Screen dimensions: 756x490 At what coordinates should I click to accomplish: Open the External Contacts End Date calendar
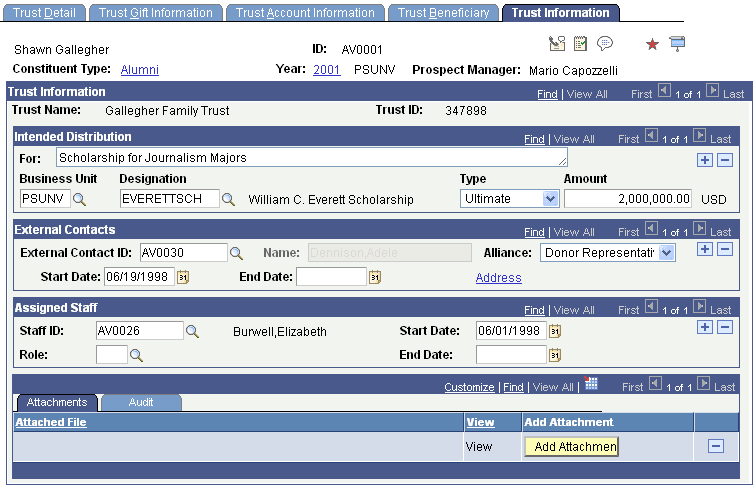[x=375, y=277]
